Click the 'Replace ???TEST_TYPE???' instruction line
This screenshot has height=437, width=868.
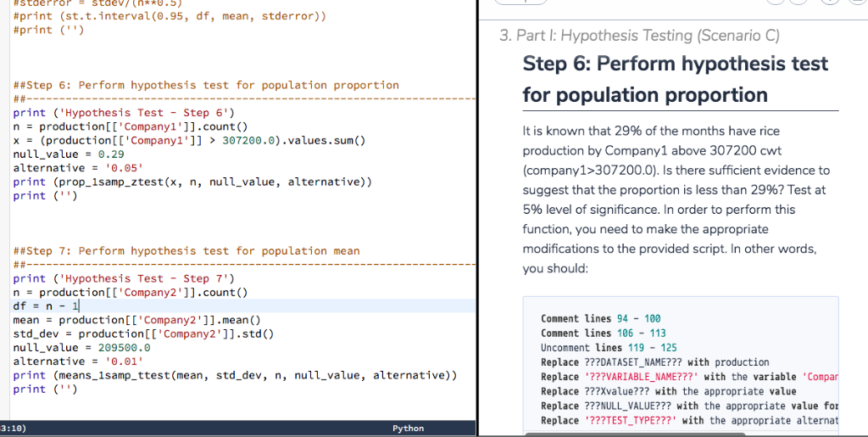pyautogui.click(x=690, y=420)
